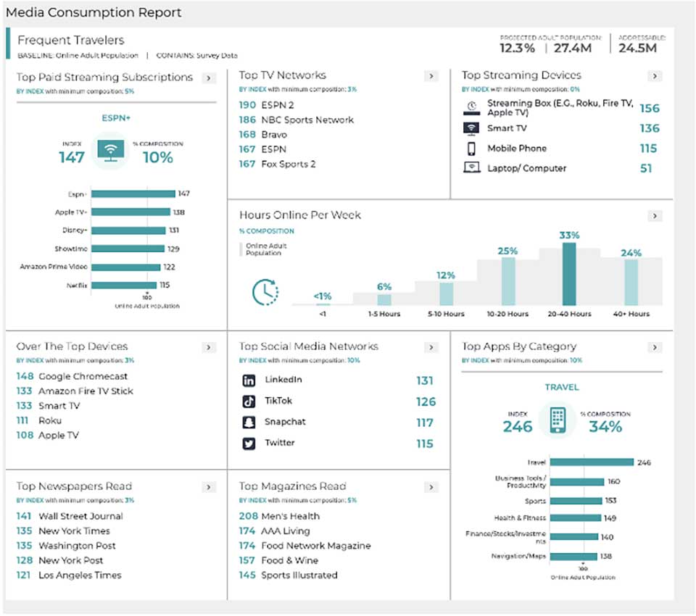
Task: Select the 12.3% population percentage
Action: [x=517, y=48]
